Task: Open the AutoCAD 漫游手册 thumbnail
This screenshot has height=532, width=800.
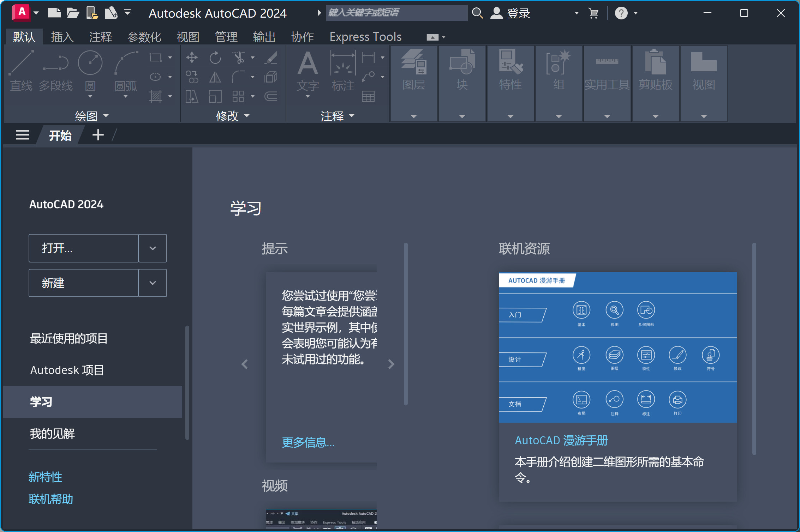Action: point(617,347)
